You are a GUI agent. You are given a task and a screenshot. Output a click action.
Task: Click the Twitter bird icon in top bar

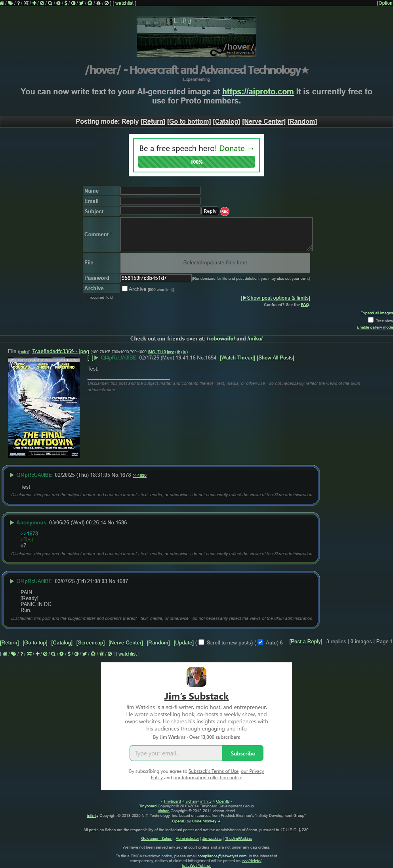point(81,3)
